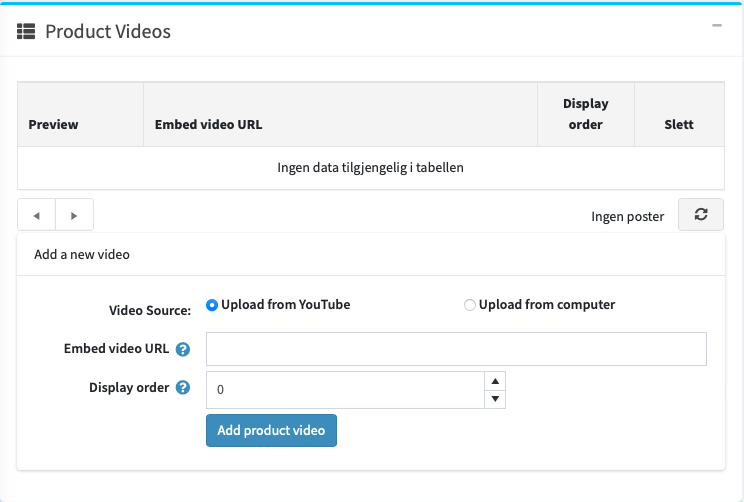Image resolution: width=744 pixels, height=502 pixels.
Task: Select Upload from YouTube option
Action: (212, 305)
